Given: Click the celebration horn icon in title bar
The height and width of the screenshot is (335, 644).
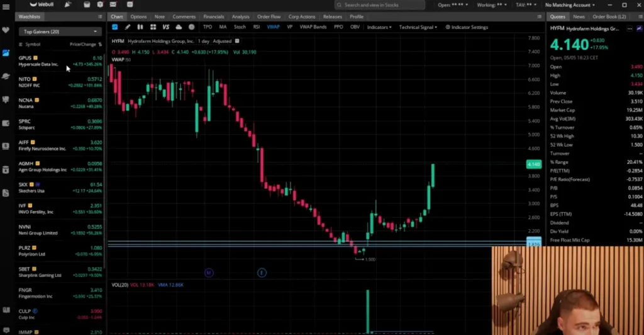Looking at the screenshot, I should click(68, 4).
